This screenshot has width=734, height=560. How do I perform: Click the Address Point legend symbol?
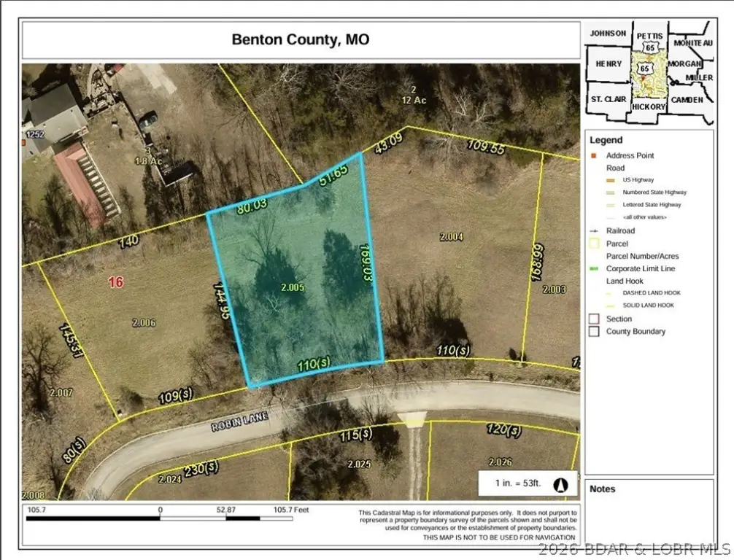pyautogui.click(x=594, y=155)
